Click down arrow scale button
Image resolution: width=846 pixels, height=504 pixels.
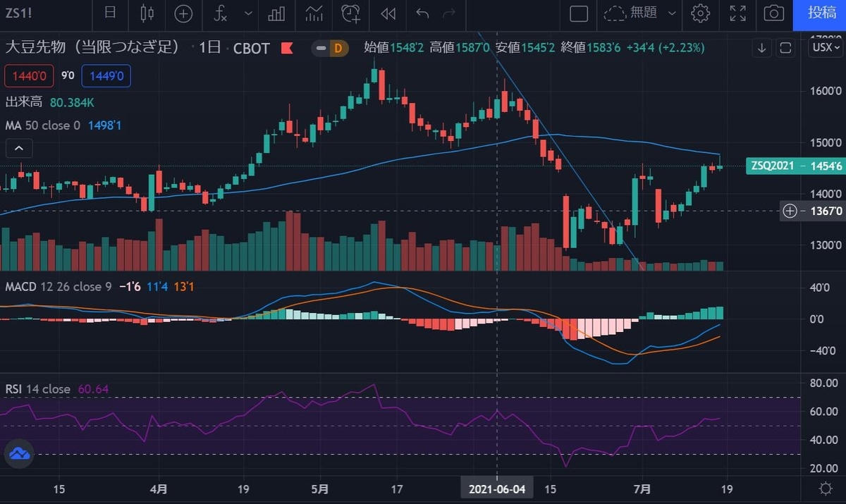762,48
